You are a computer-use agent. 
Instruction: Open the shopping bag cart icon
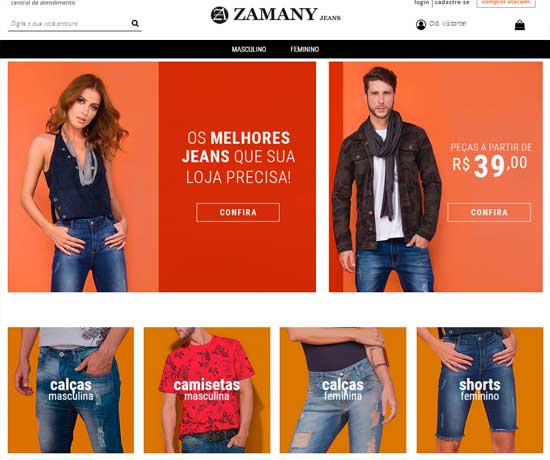point(519,25)
